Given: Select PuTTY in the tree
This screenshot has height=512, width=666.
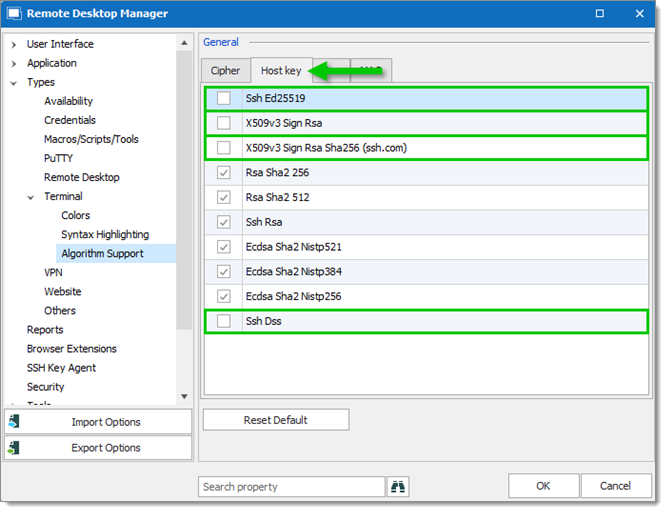Looking at the screenshot, I should point(59,158).
